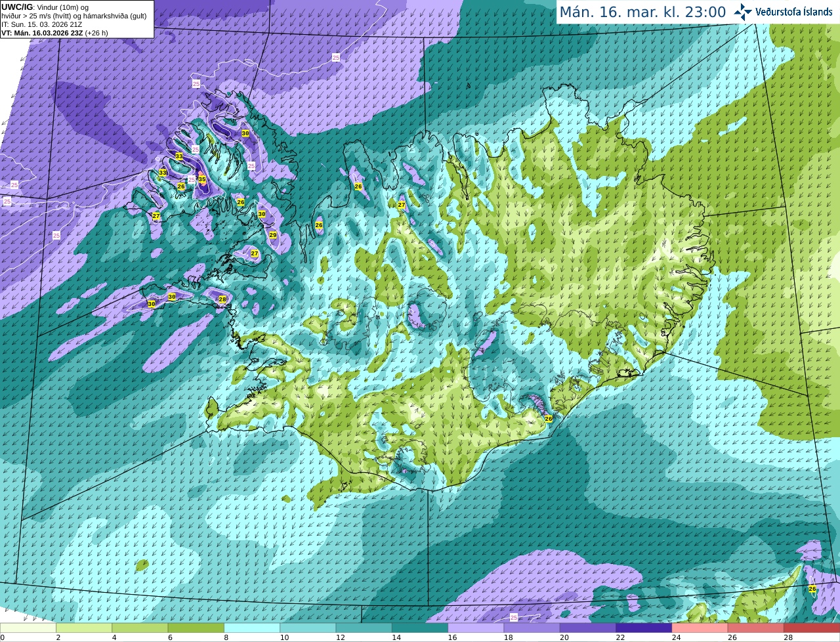The image size is (840, 642).
Task: Click the legend scale value 16
Action: pos(452,637)
